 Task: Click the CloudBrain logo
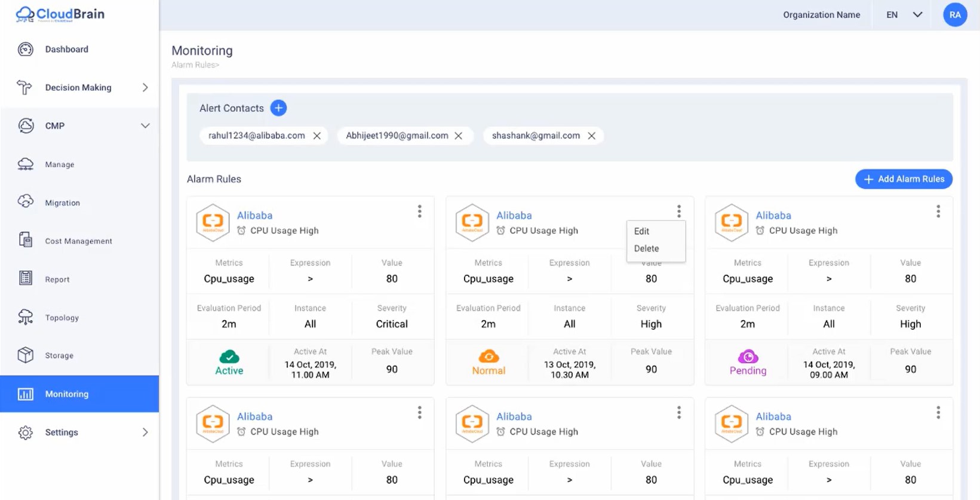coord(60,14)
